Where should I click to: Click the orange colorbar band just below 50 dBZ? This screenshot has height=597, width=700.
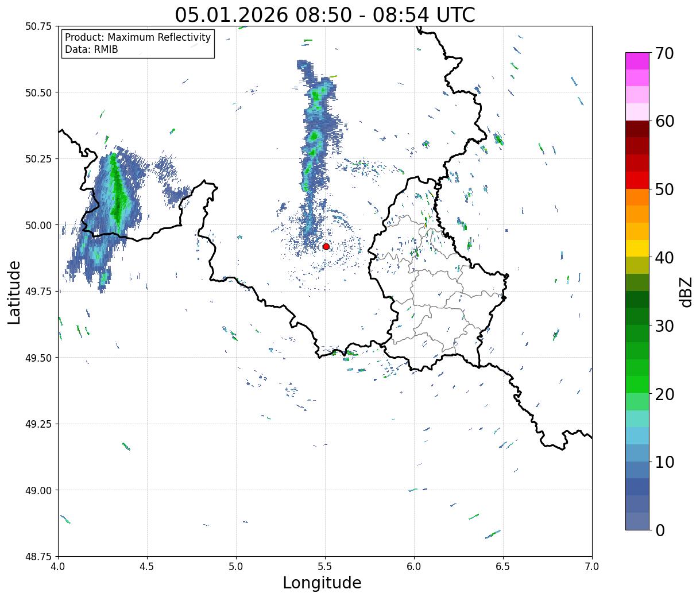click(637, 197)
